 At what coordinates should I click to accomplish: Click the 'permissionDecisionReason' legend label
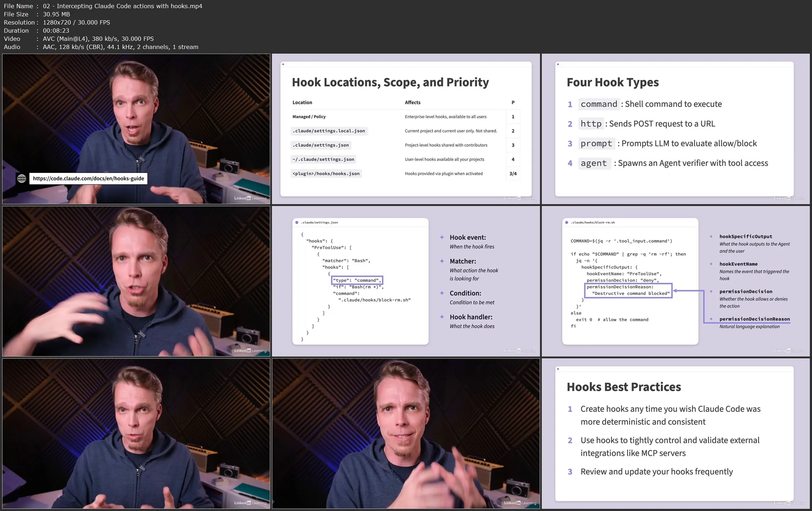755,319
